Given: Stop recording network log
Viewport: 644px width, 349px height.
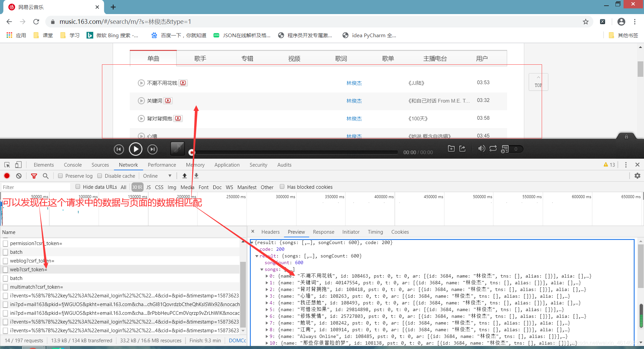Looking at the screenshot, I should coord(7,176).
